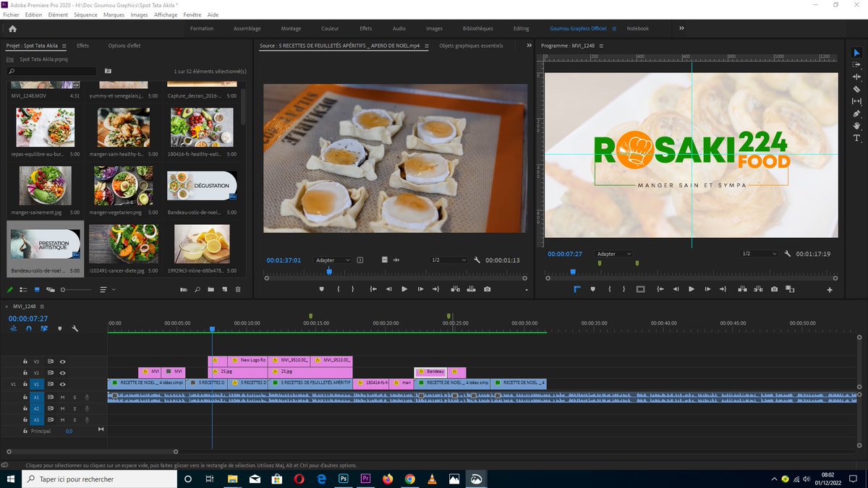Click Automate to Sequence icon
This screenshot has width=868, height=488.
(184, 289)
